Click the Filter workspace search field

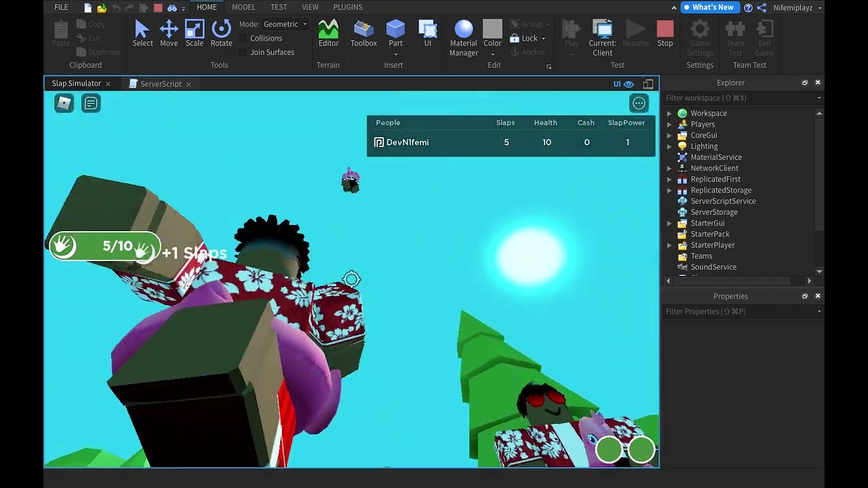(x=739, y=98)
